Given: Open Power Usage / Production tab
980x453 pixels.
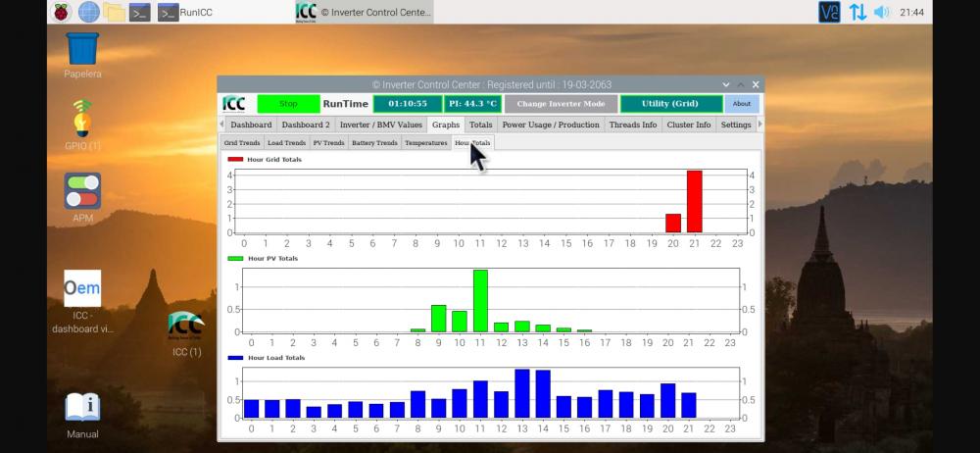Looking at the screenshot, I should (x=551, y=125).
